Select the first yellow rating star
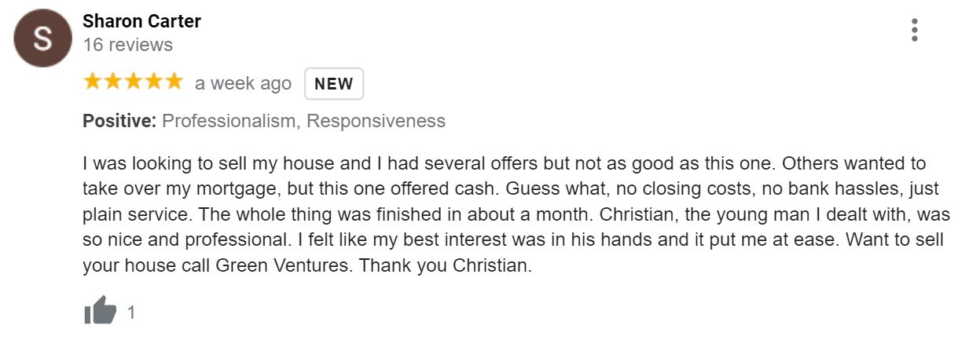980x340 pixels. click(93, 82)
